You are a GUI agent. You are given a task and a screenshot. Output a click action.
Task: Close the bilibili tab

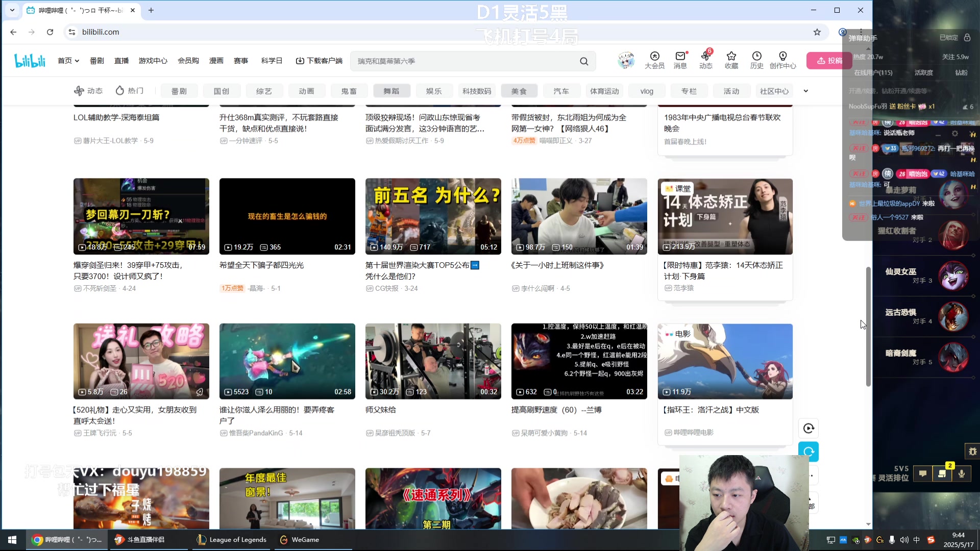(x=133, y=10)
